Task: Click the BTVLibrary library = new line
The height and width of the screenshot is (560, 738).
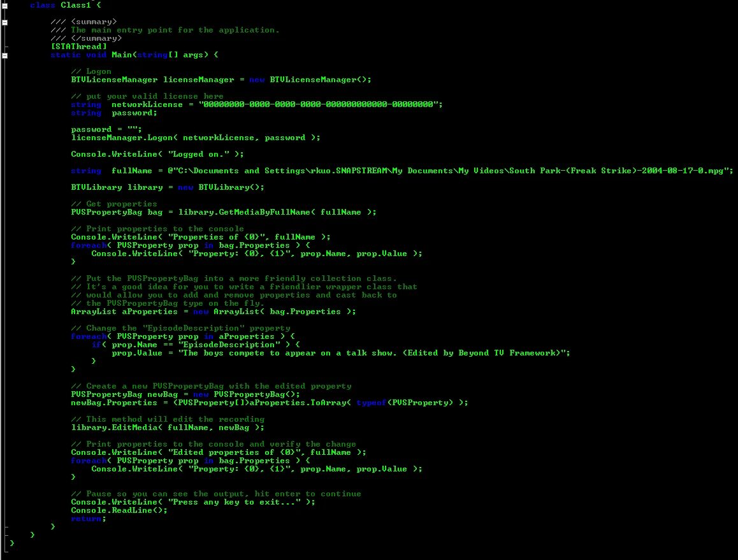Action: tap(168, 187)
